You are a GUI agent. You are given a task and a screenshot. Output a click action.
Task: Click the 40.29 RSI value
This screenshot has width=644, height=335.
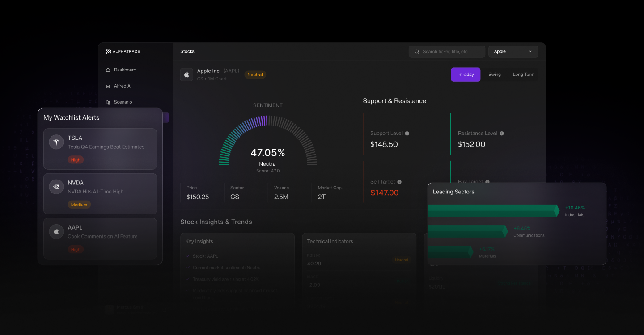314,264
